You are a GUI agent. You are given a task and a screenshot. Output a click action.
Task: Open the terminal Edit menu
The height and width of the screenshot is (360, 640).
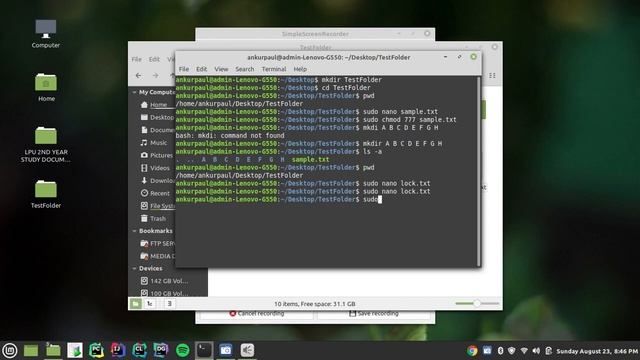point(202,69)
